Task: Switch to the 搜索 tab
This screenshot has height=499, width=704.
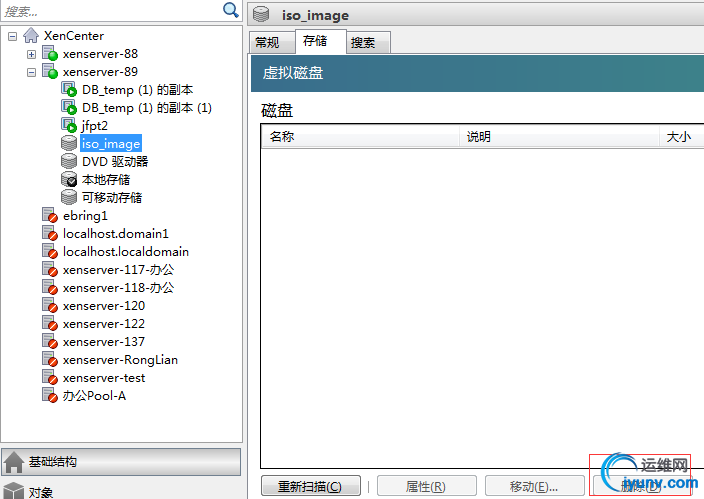Action: pyautogui.click(x=368, y=43)
